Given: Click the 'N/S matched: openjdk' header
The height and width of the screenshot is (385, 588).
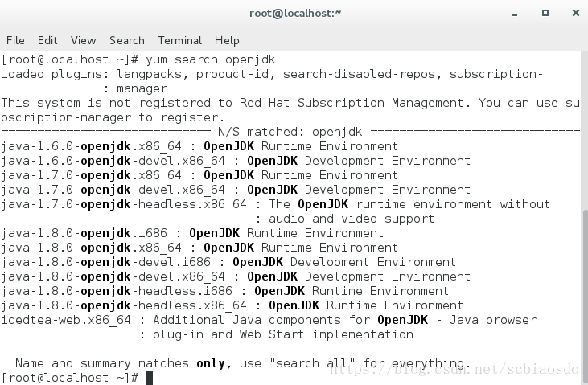Looking at the screenshot, I should (x=290, y=132).
